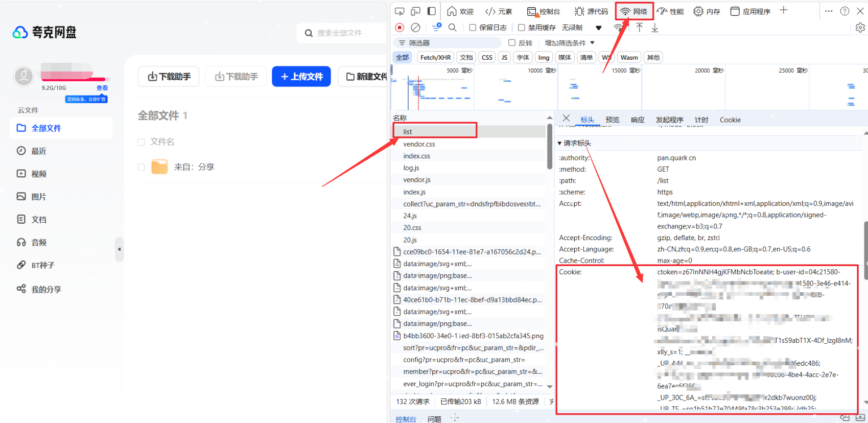Click the export HAR download arrow
Screen dimensions: 868x423
coord(654,28)
